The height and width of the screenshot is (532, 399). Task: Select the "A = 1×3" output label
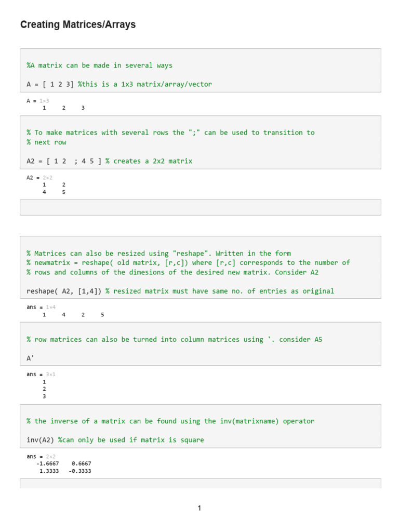point(38,100)
